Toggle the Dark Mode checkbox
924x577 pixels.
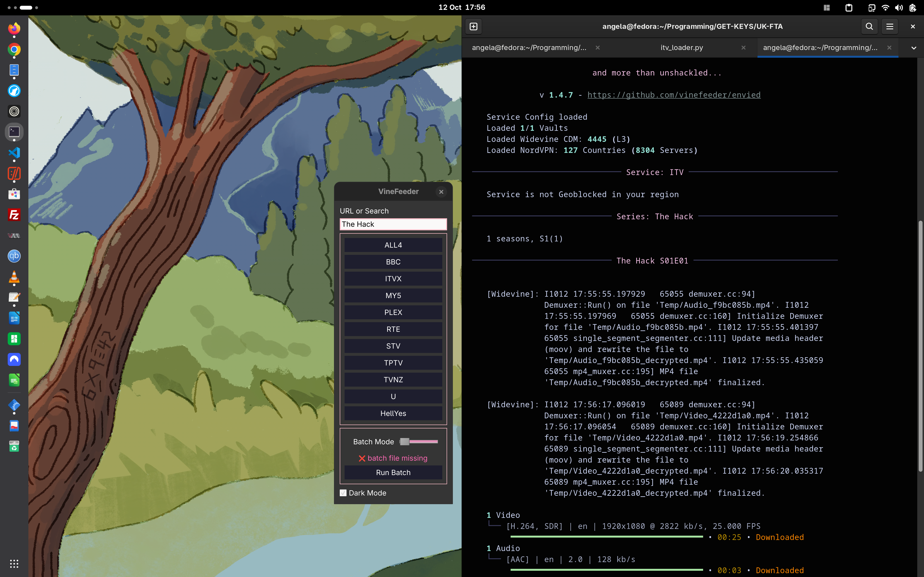(343, 493)
